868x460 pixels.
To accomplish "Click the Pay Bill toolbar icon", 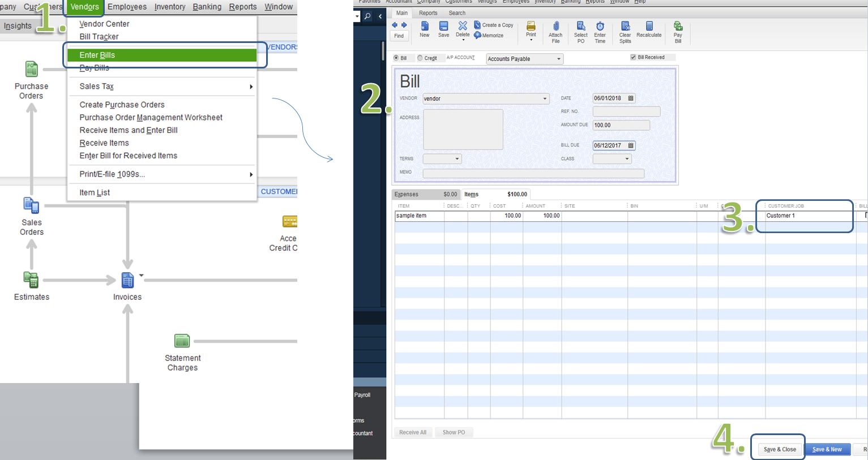I will tap(678, 26).
